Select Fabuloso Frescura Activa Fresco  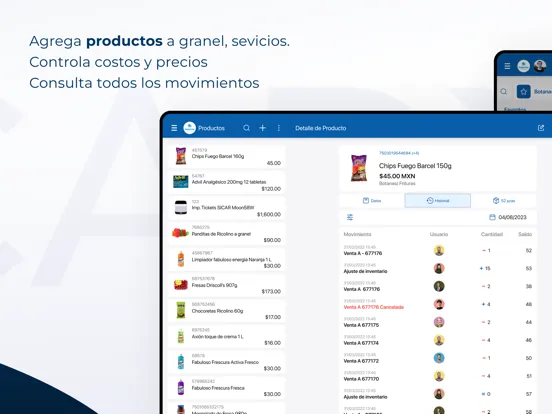pos(226,363)
